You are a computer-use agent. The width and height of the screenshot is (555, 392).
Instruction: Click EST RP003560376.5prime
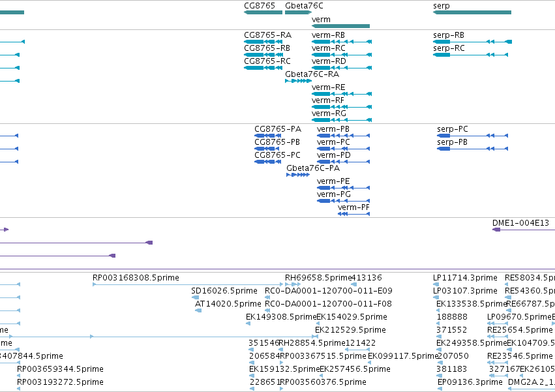(281, 389)
